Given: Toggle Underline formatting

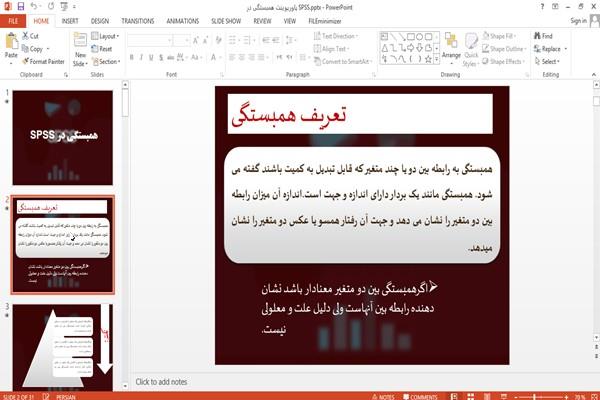Looking at the screenshot, I should (x=151, y=57).
